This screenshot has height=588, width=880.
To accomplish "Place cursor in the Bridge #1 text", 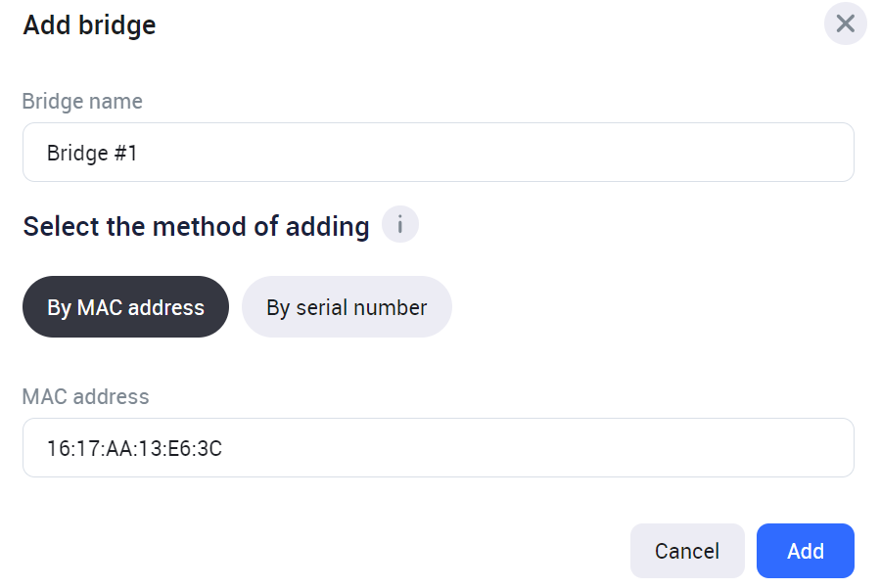I will (91, 153).
